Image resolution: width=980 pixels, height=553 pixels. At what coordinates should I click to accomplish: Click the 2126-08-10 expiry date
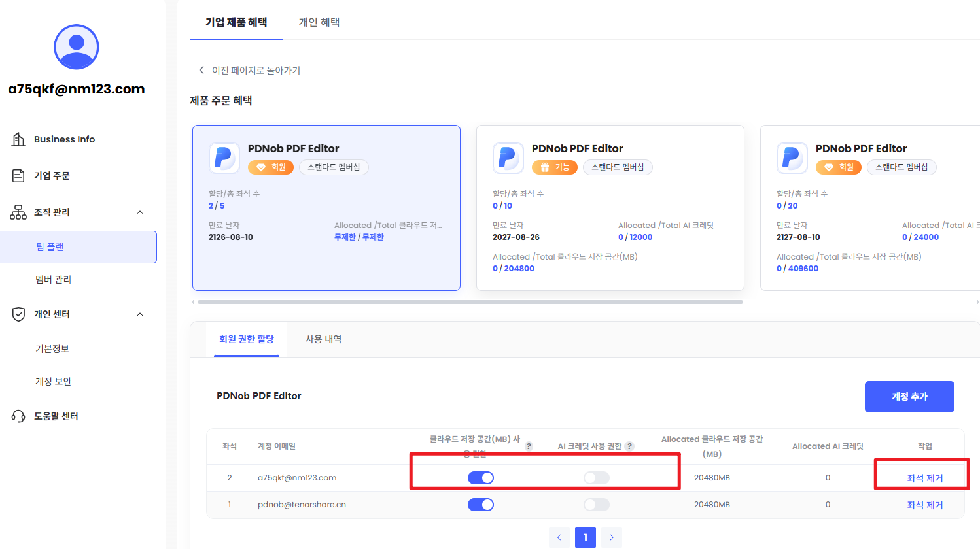(231, 237)
